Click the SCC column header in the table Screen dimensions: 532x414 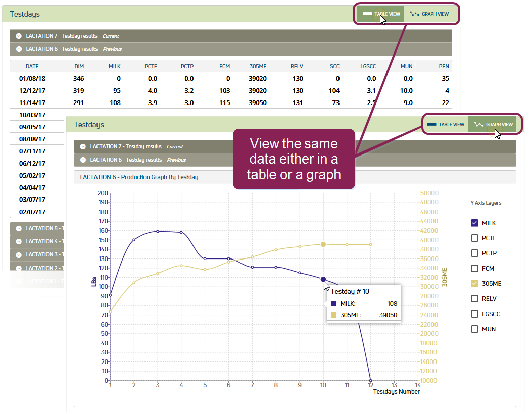(x=334, y=66)
